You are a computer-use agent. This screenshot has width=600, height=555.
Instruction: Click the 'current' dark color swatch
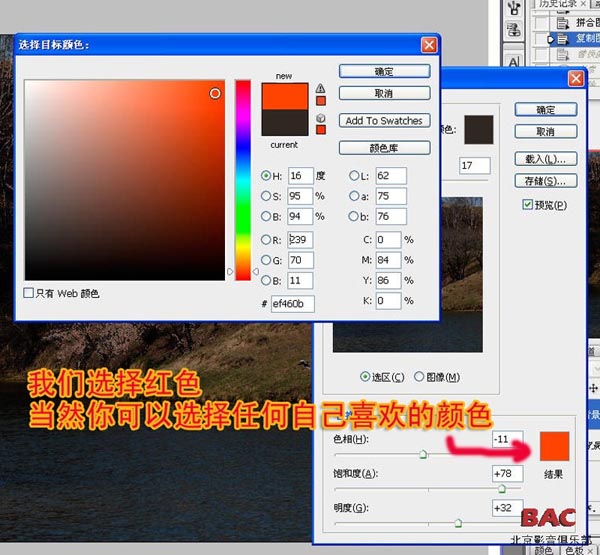285,122
